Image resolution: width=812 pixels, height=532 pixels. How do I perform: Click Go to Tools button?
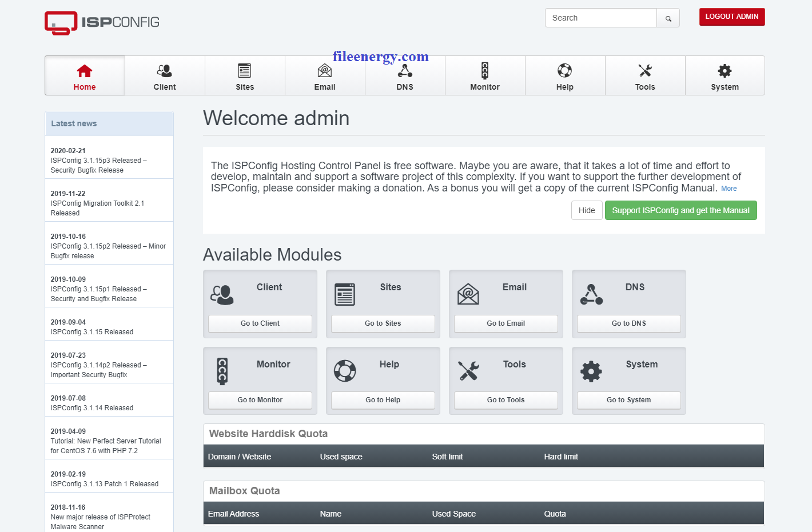point(506,400)
